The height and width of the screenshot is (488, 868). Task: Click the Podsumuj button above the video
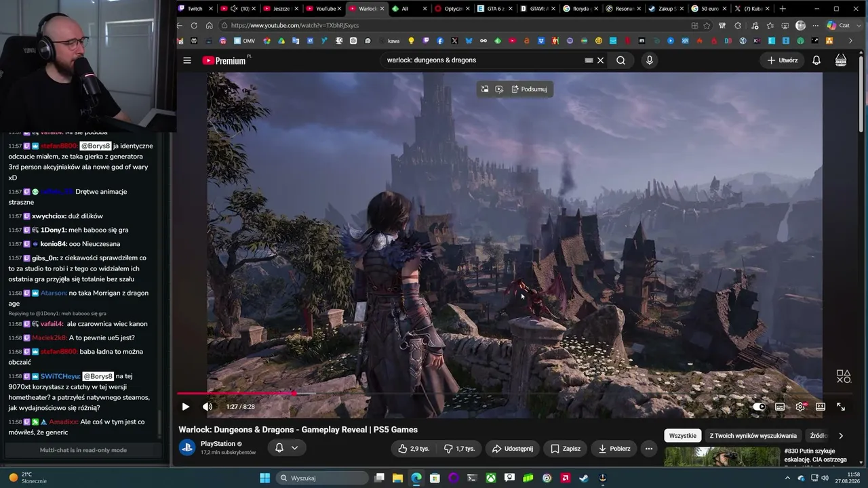pyautogui.click(x=530, y=89)
